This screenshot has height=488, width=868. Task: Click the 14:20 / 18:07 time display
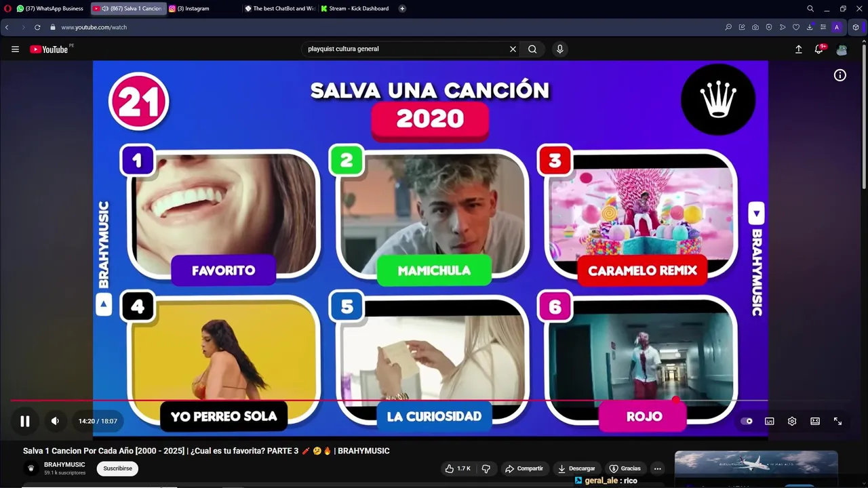[x=98, y=421]
